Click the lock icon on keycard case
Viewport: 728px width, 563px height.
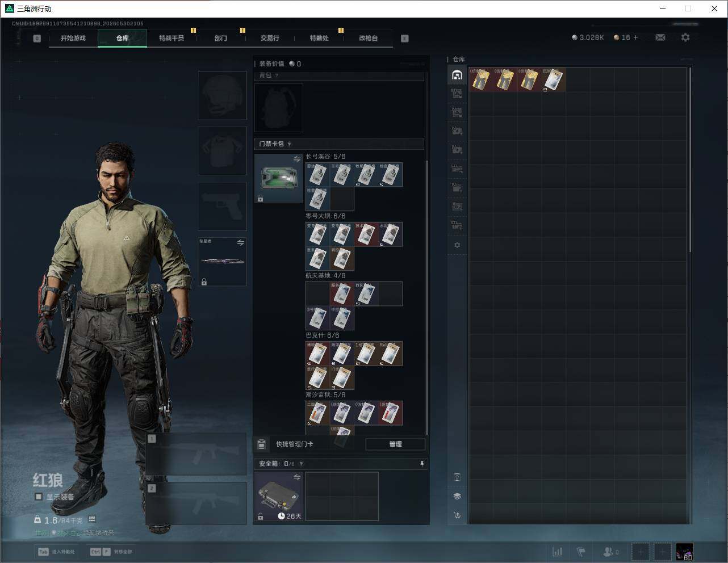pyautogui.click(x=260, y=198)
